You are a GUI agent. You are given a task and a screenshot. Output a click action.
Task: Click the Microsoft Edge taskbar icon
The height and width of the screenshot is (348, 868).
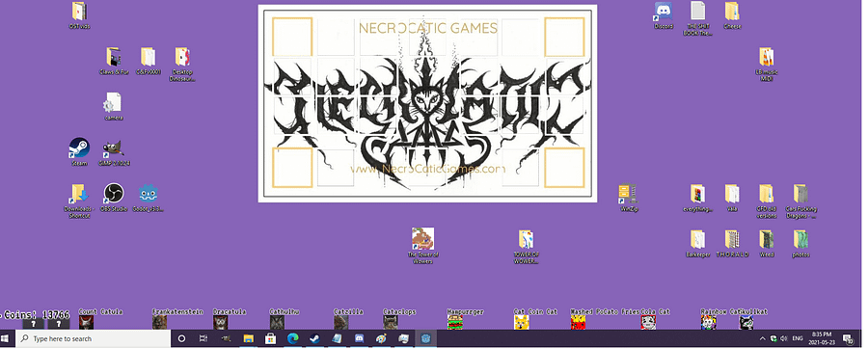click(292, 338)
